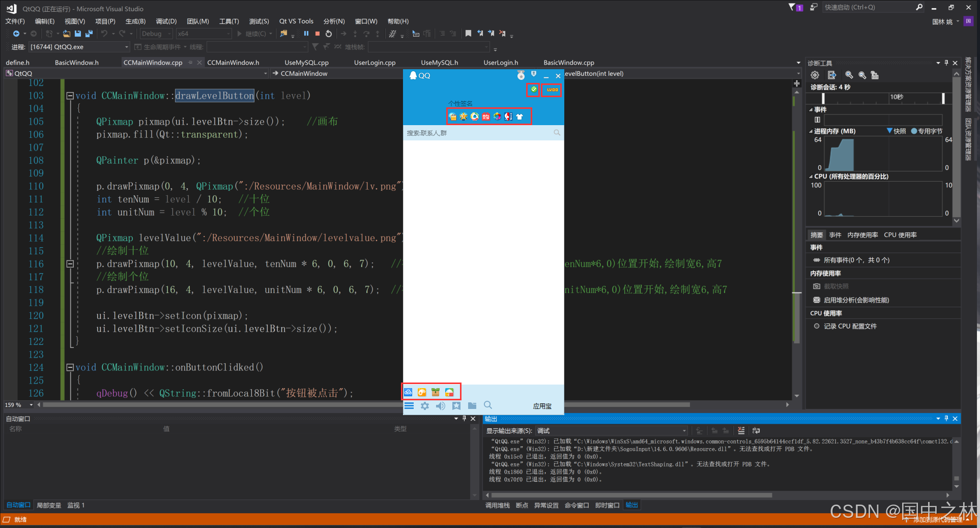
Task: Collapse the 进程内存 (MB) graph section
Action: [811, 131]
